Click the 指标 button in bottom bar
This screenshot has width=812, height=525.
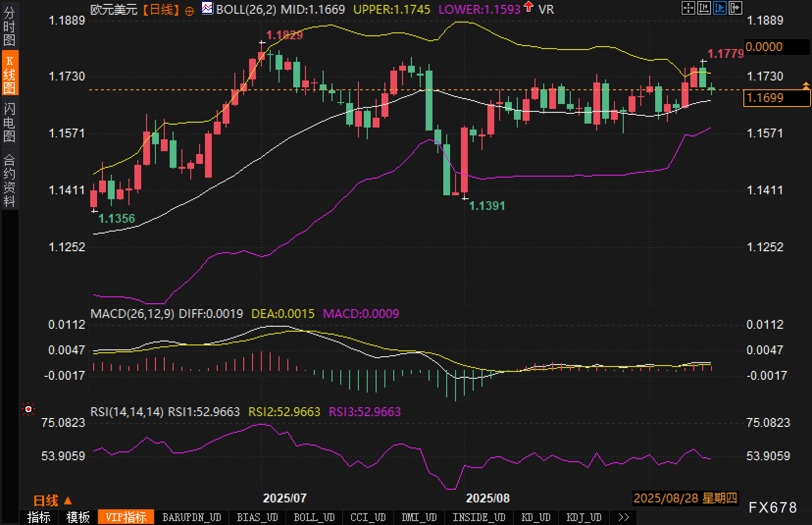point(39,517)
